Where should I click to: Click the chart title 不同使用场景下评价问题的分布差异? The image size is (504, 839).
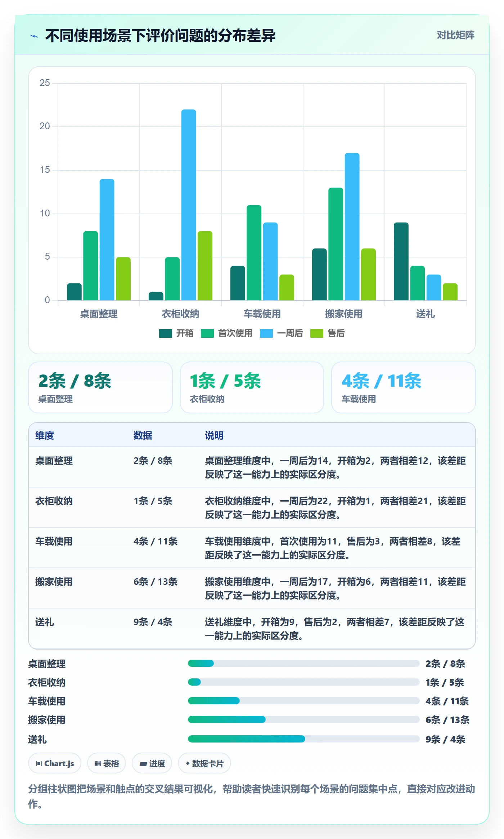[160, 36]
